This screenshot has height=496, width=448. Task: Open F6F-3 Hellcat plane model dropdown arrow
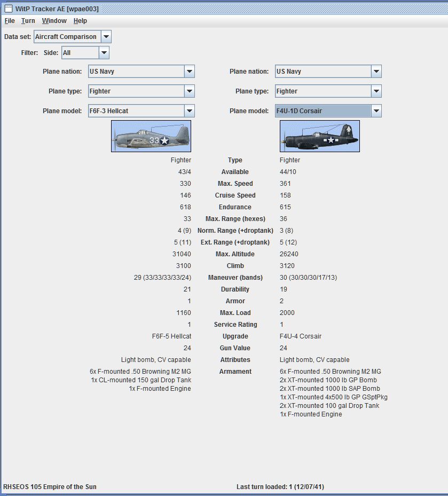point(189,111)
